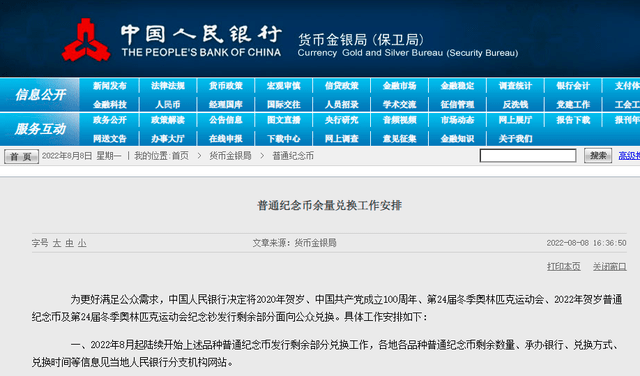Select 调查统计 menu entry

[x=516, y=86]
